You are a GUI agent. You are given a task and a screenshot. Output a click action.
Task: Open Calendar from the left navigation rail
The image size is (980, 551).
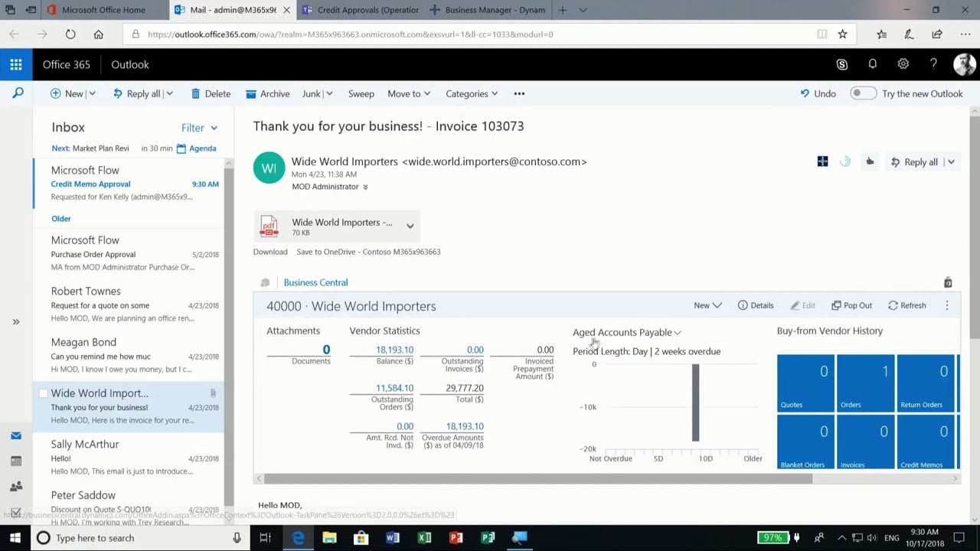click(x=16, y=461)
